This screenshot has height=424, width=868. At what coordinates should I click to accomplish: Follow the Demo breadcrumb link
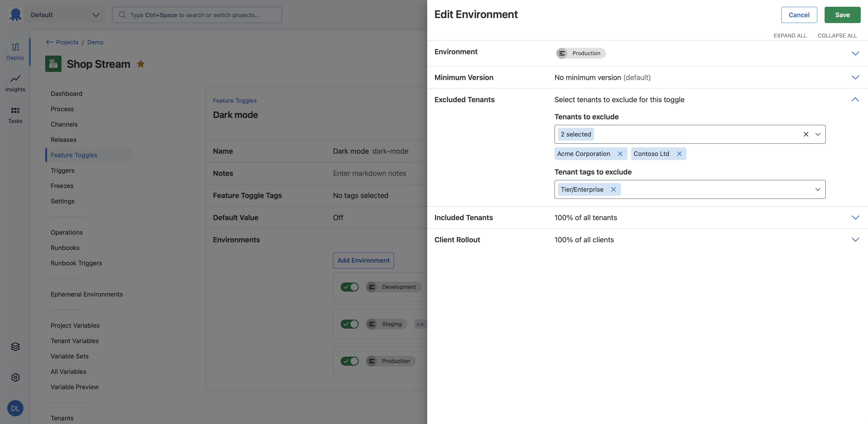pyautogui.click(x=95, y=42)
